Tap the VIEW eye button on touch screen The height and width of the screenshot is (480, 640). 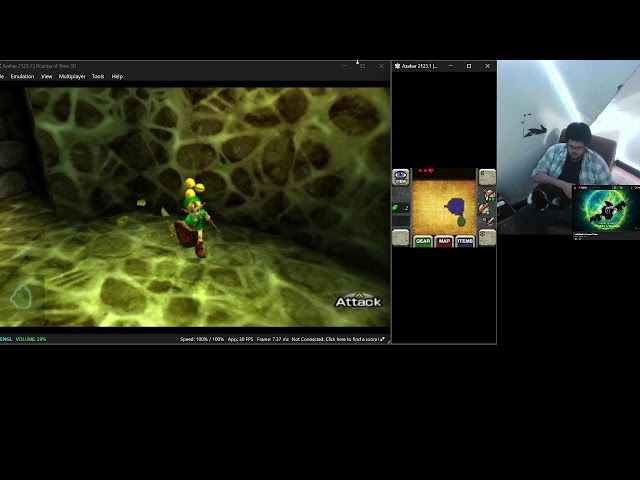pyautogui.click(x=400, y=178)
